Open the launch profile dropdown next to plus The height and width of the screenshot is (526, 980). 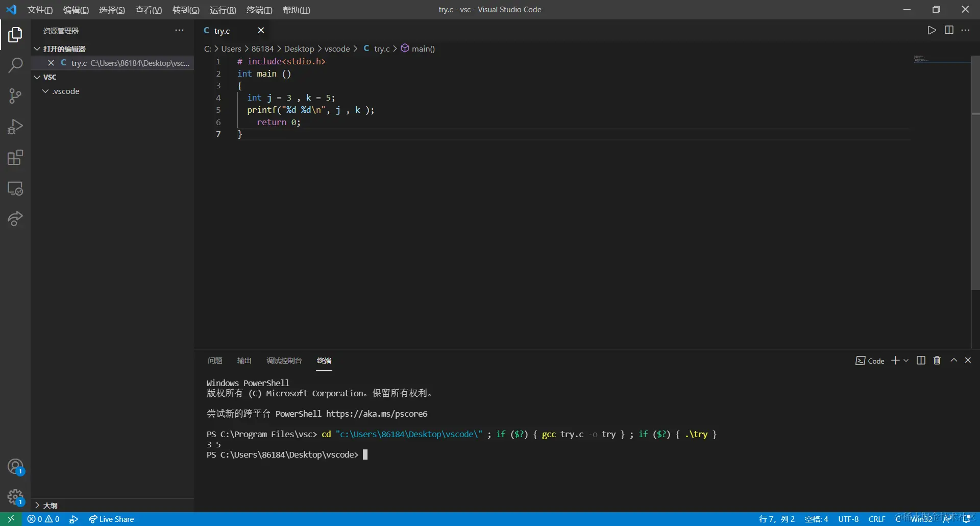(906, 361)
